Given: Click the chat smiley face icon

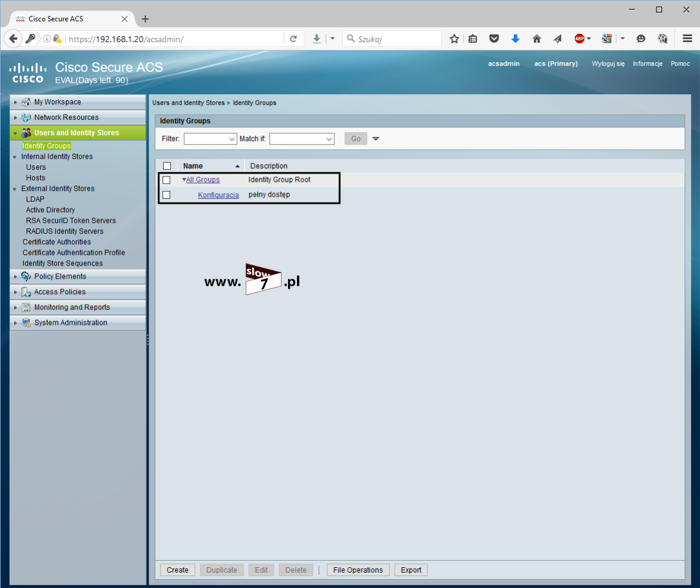Looking at the screenshot, I should 641,39.
